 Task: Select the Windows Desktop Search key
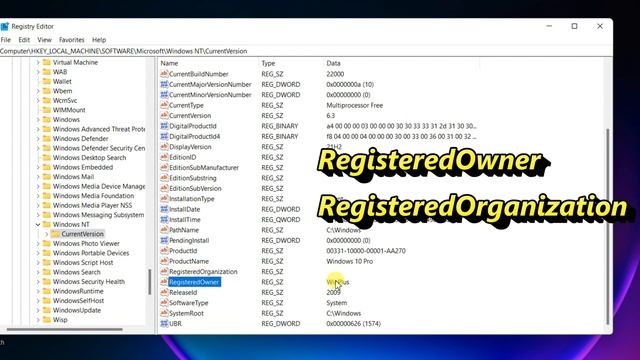[89, 158]
